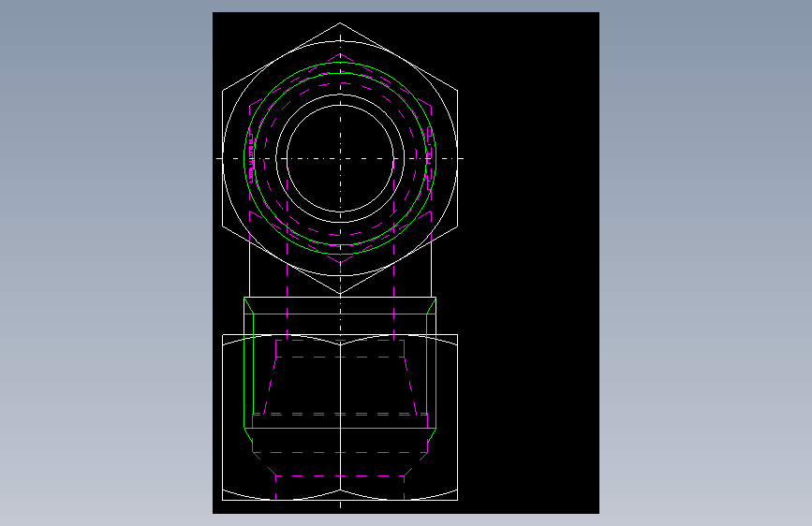The image size is (812, 526).
Task: Click the CAD drawing preview image
Action: 406,262
